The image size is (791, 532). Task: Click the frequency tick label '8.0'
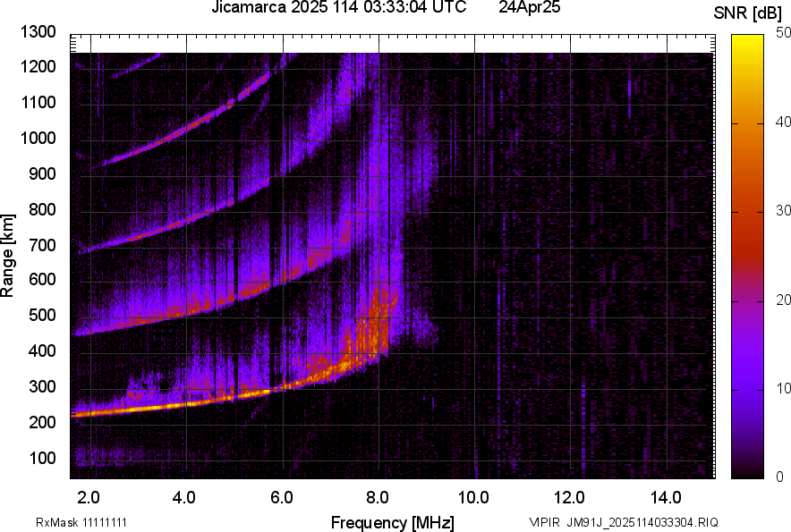(x=378, y=498)
